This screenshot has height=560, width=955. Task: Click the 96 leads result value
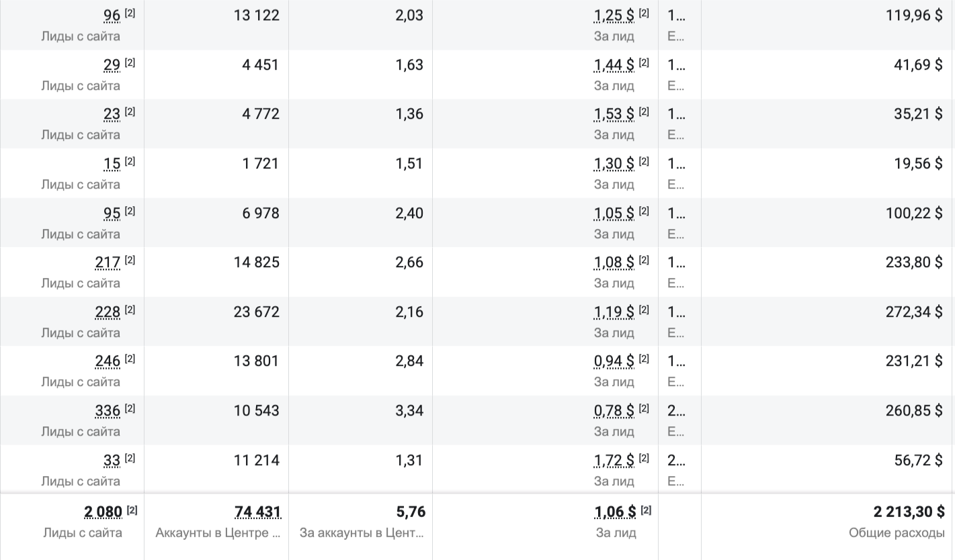(x=112, y=15)
